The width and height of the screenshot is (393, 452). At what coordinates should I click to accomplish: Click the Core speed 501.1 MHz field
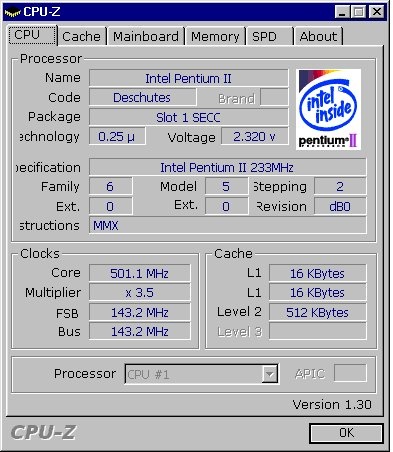click(x=140, y=273)
